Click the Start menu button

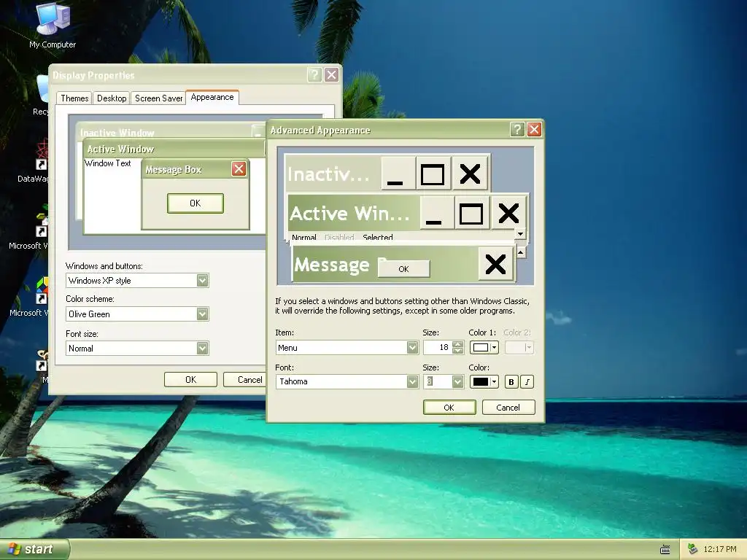(34, 550)
